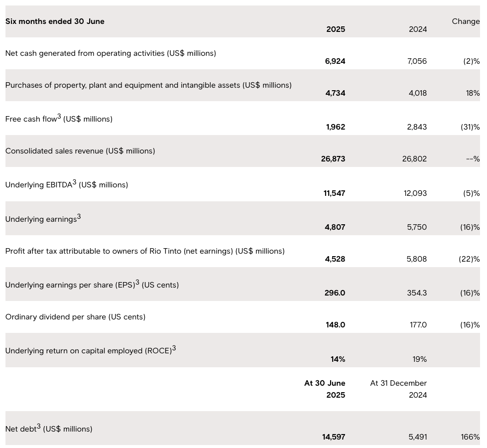Viewport: 487px width, 448px height.
Task: Click the ROCE footnote 3 superscript
Action: point(174,348)
